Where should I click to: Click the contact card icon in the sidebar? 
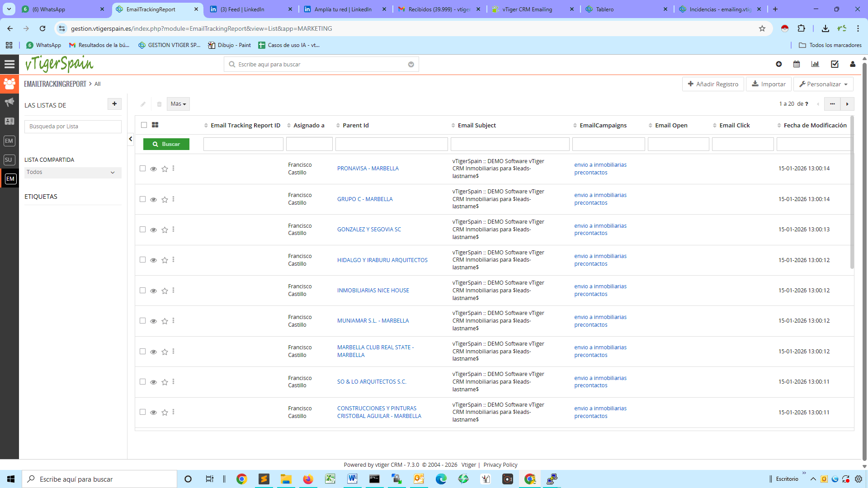(x=9, y=121)
